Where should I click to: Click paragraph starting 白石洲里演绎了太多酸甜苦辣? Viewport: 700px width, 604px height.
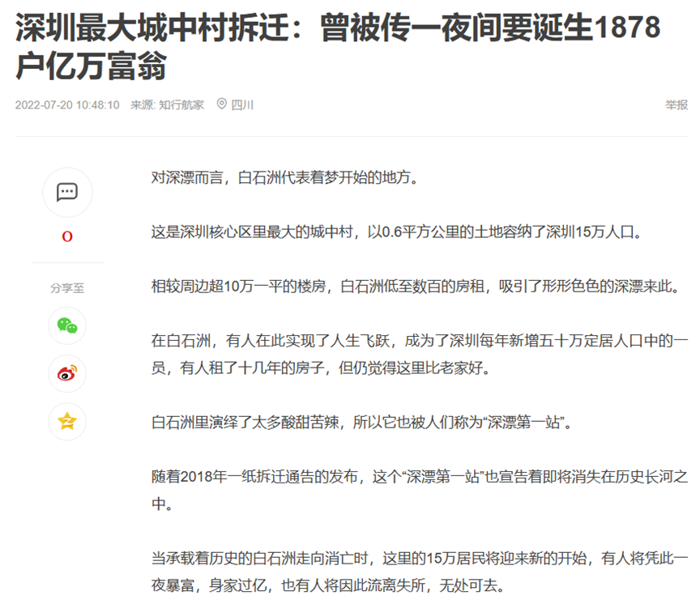[x=362, y=422]
